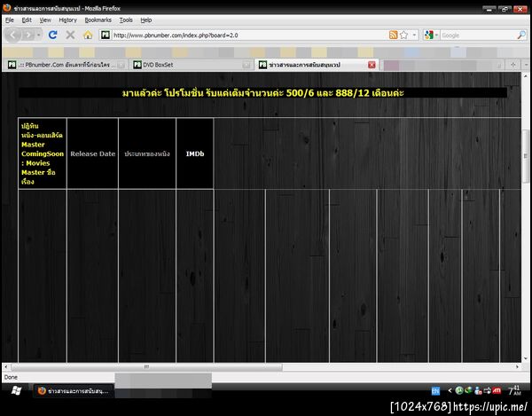Expand hidden tray icons with the arrow
The height and width of the screenshot is (416, 532).
[450, 390]
